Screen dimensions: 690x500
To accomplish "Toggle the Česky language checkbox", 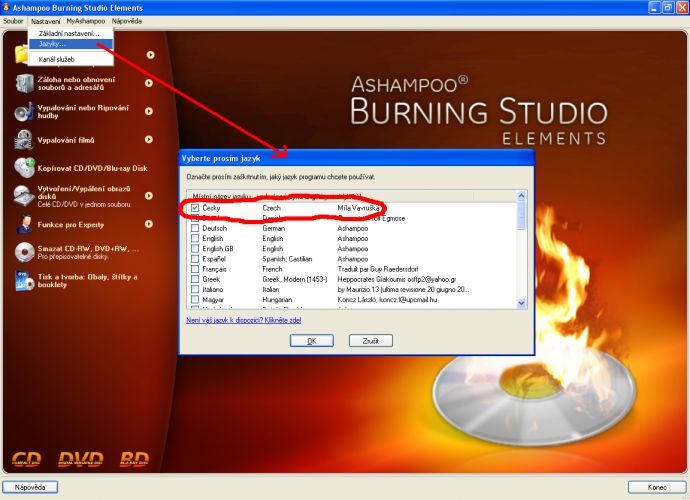I will (195, 208).
